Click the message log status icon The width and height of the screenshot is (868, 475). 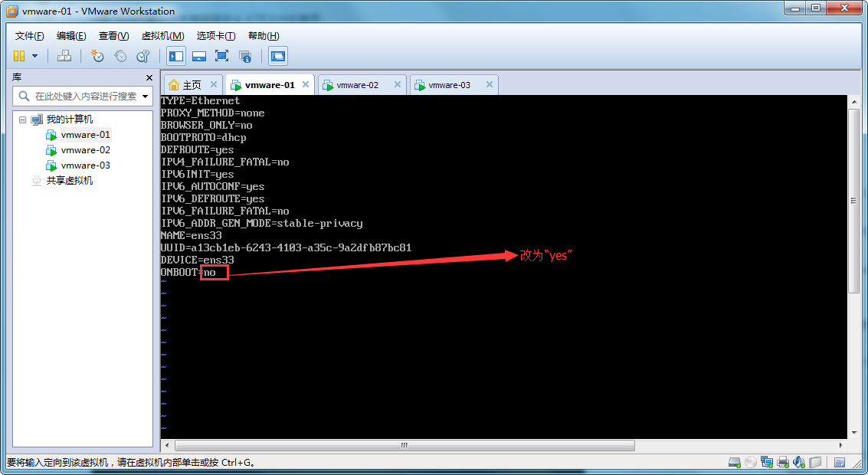pos(839,462)
